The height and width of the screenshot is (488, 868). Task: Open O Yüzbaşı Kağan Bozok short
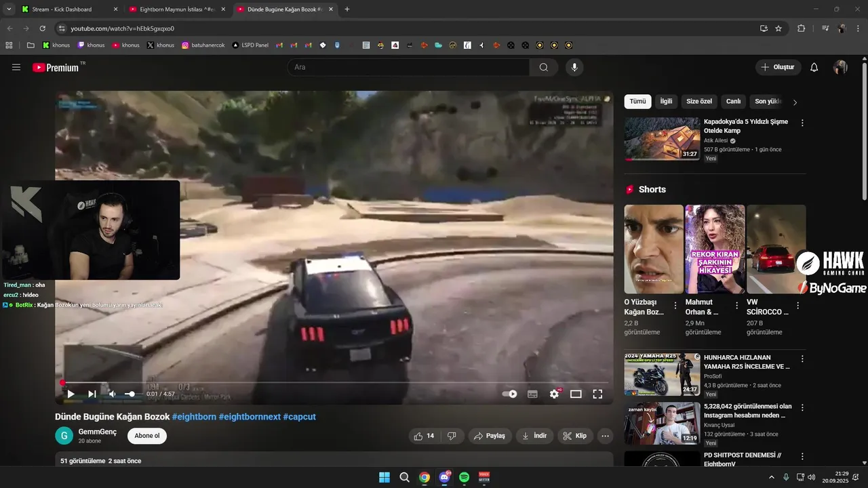[x=654, y=249]
